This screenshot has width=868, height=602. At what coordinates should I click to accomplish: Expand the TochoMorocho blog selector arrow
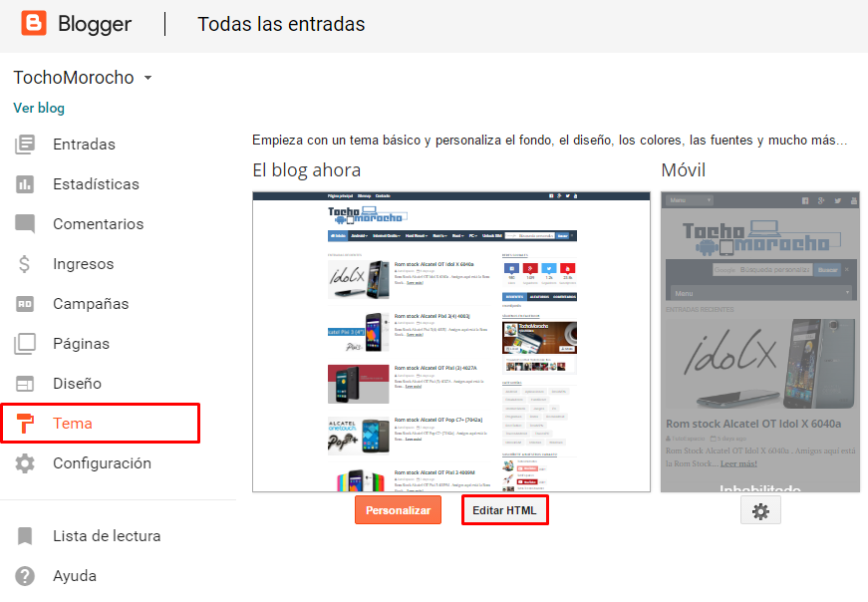tap(147, 78)
